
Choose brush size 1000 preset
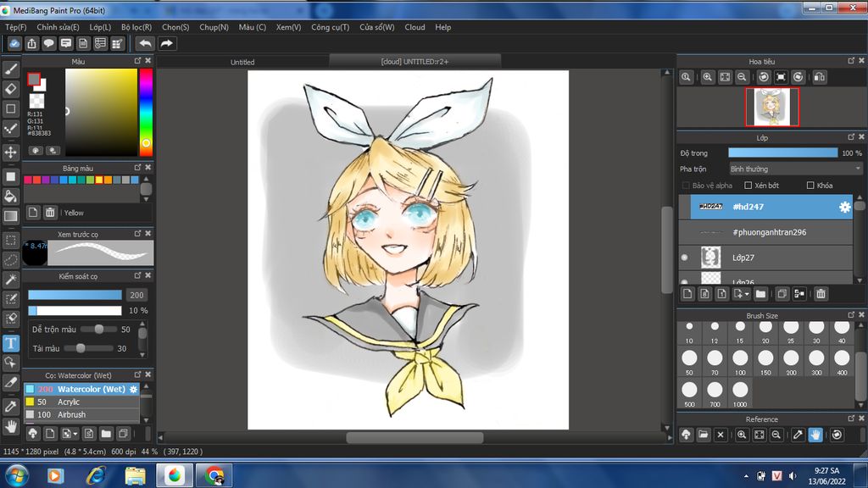740,393
